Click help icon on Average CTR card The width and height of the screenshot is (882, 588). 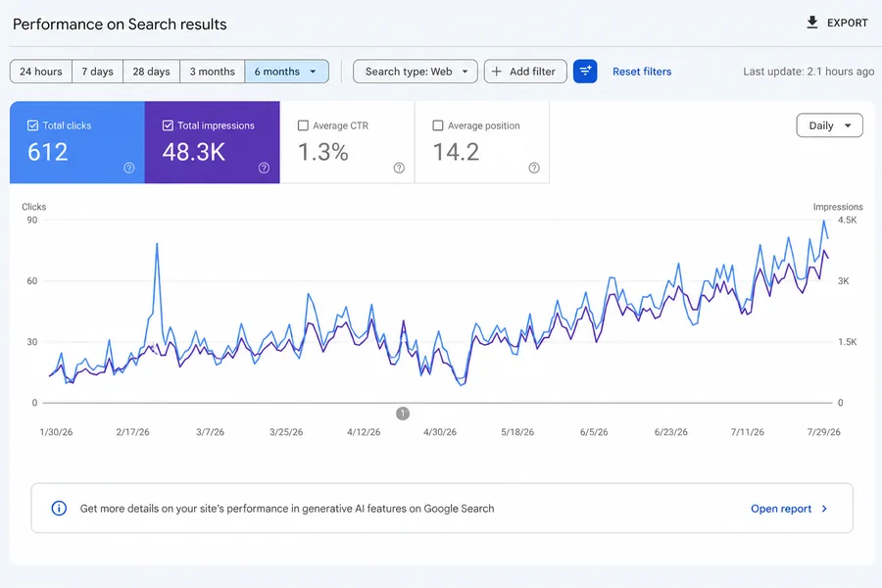399,168
